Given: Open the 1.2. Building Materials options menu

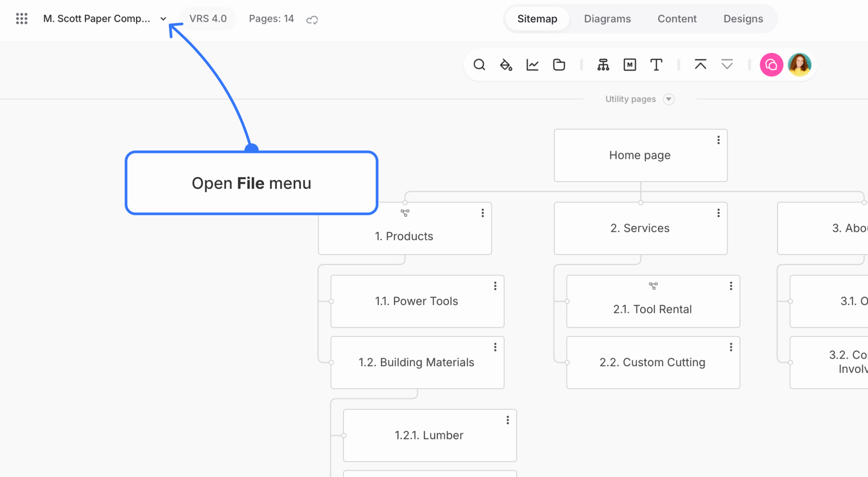Looking at the screenshot, I should [495, 347].
